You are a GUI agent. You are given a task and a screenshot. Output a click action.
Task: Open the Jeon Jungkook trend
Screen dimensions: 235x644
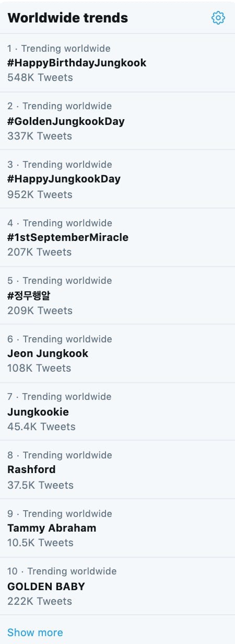click(x=118, y=353)
